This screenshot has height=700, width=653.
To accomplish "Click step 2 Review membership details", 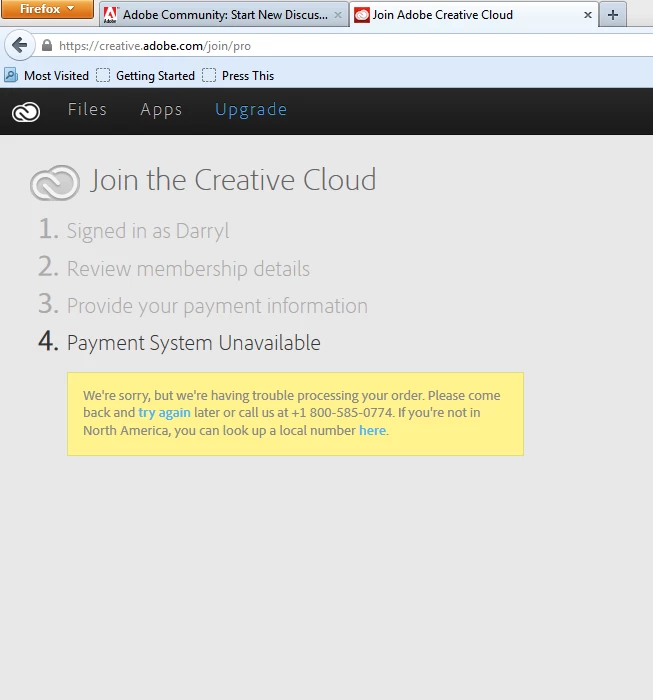I will [x=174, y=268].
